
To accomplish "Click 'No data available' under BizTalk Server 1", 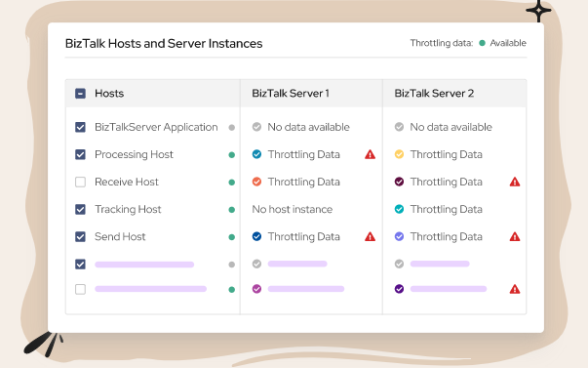I will pyautogui.click(x=308, y=127).
